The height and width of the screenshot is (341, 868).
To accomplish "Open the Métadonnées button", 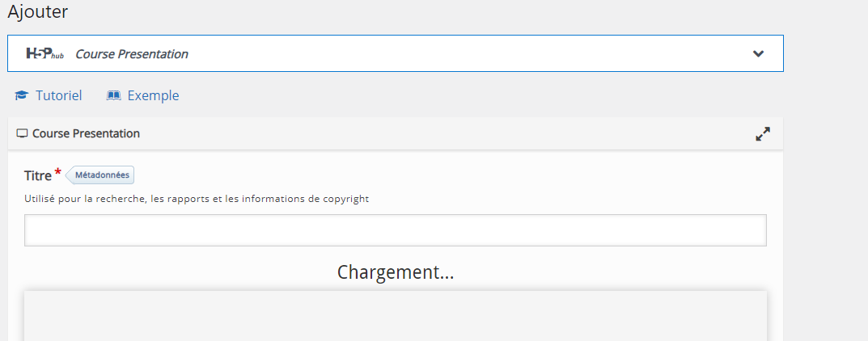I will 100,175.
